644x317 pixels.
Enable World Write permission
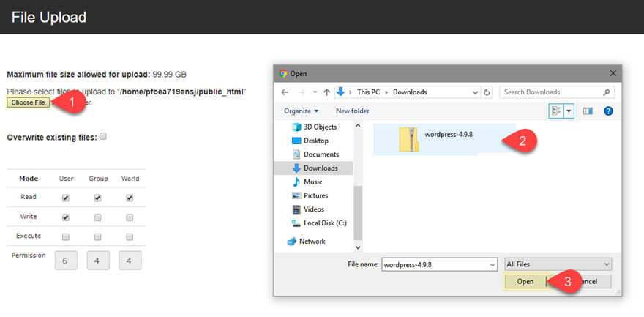tap(130, 217)
